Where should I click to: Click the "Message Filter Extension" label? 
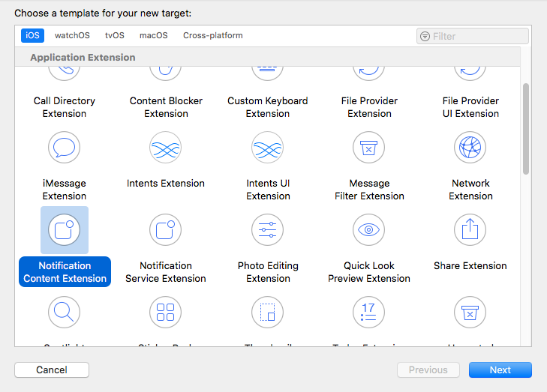tap(369, 190)
